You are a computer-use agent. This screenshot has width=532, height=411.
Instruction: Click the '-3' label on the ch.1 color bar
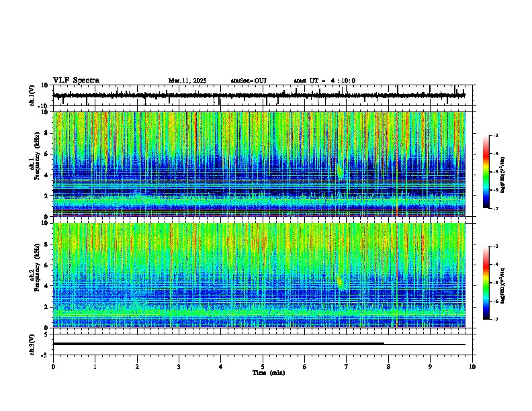click(x=495, y=135)
